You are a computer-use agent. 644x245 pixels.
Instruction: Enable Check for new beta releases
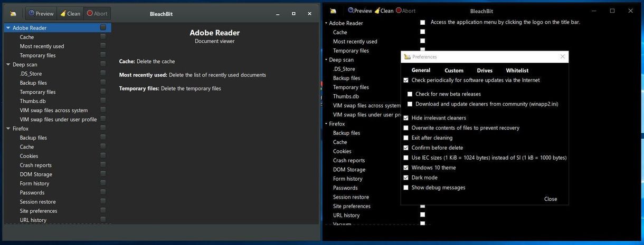(410, 94)
